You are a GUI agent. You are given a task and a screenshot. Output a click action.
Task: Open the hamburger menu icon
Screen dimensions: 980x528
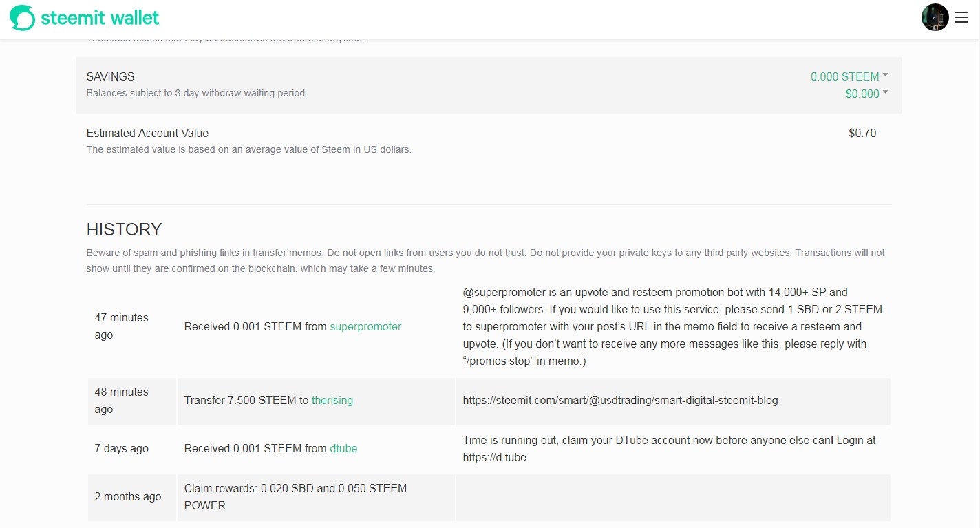tap(961, 18)
